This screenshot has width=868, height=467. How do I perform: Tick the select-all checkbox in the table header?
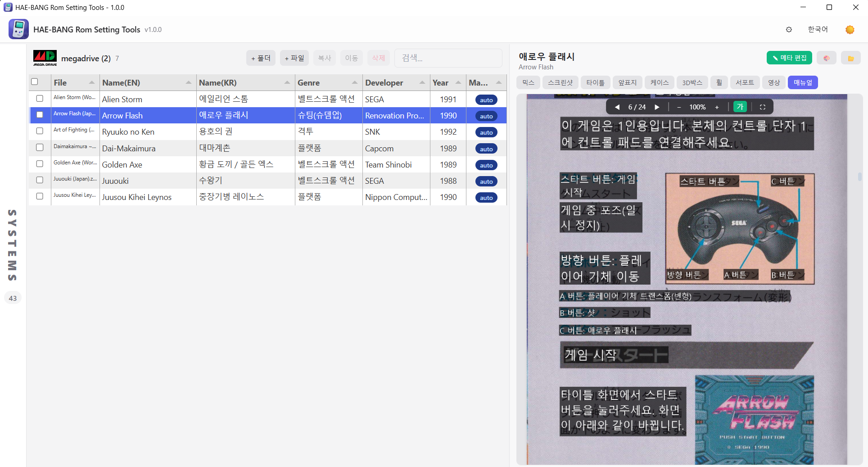[x=35, y=82]
